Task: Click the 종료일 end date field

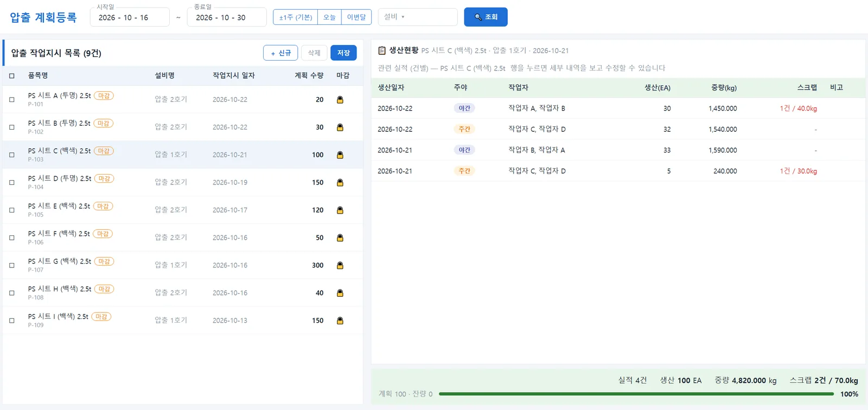Action: coord(227,17)
